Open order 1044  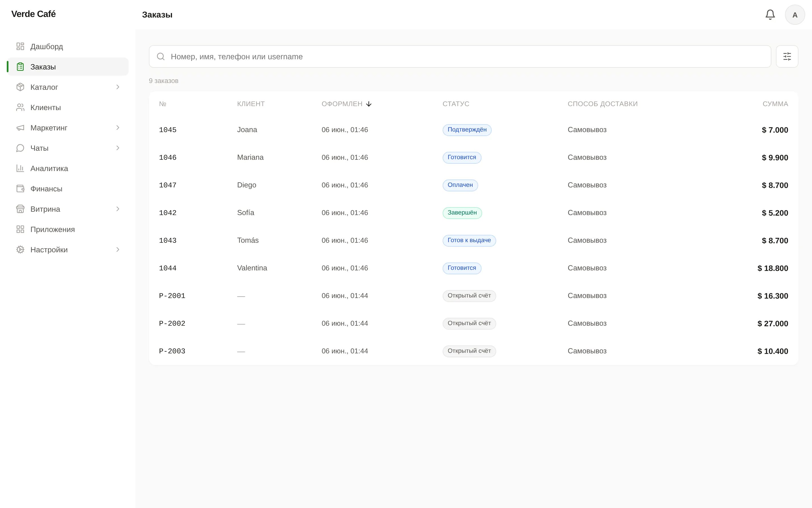click(473, 268)
